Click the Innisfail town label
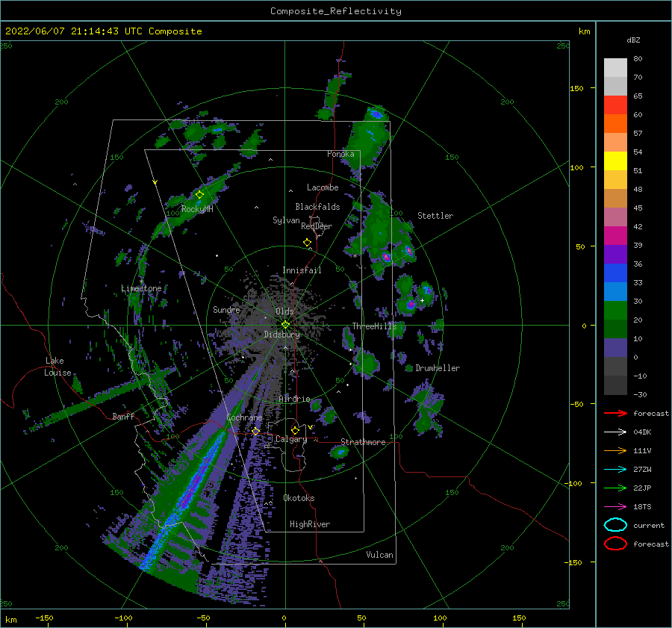Viewport: 672px width, 628px height. click(302, 270)
